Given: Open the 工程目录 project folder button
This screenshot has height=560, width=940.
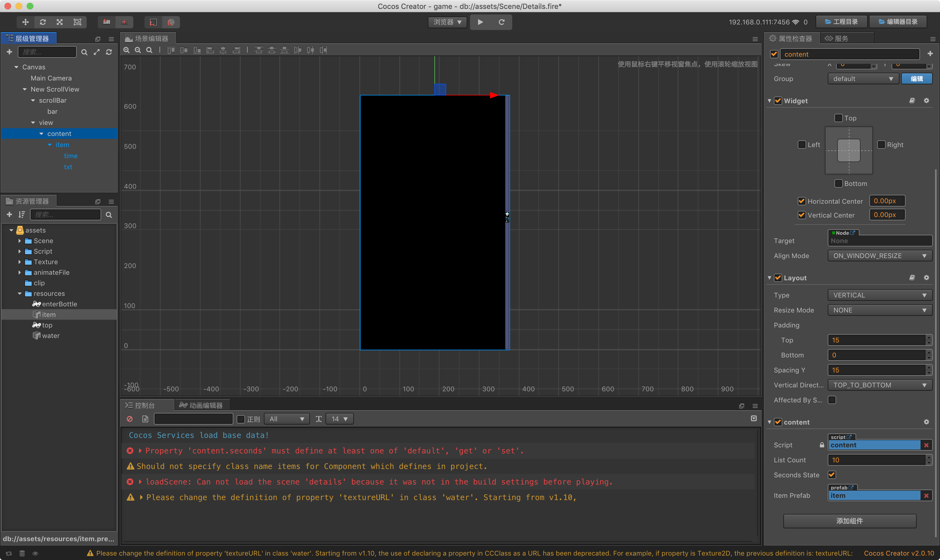Looking at the screenshot, I should pos(841,22).
